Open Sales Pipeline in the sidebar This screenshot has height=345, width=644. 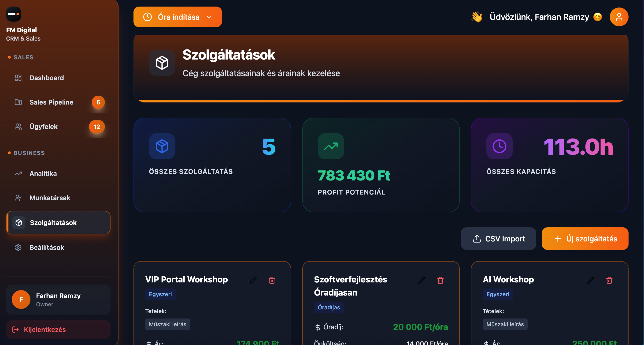click(x=51, y=102)
